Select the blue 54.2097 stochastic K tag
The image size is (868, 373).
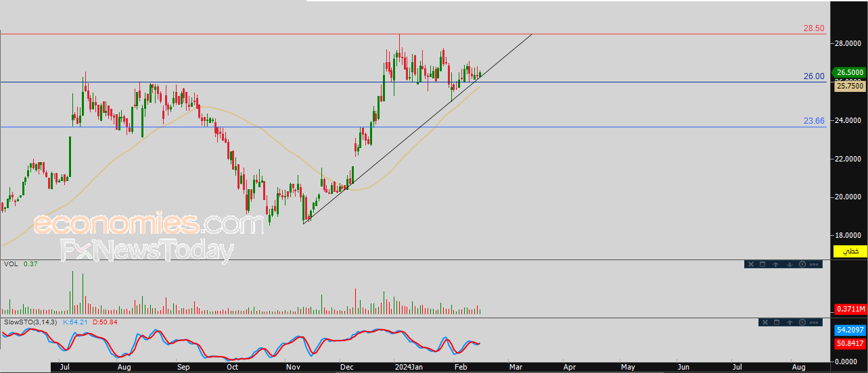tap(850, 330)
